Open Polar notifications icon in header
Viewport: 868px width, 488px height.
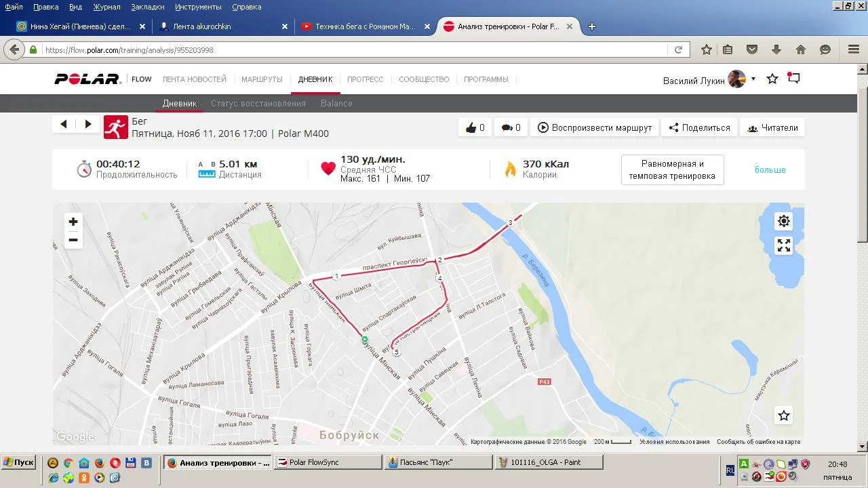(793, 79)
